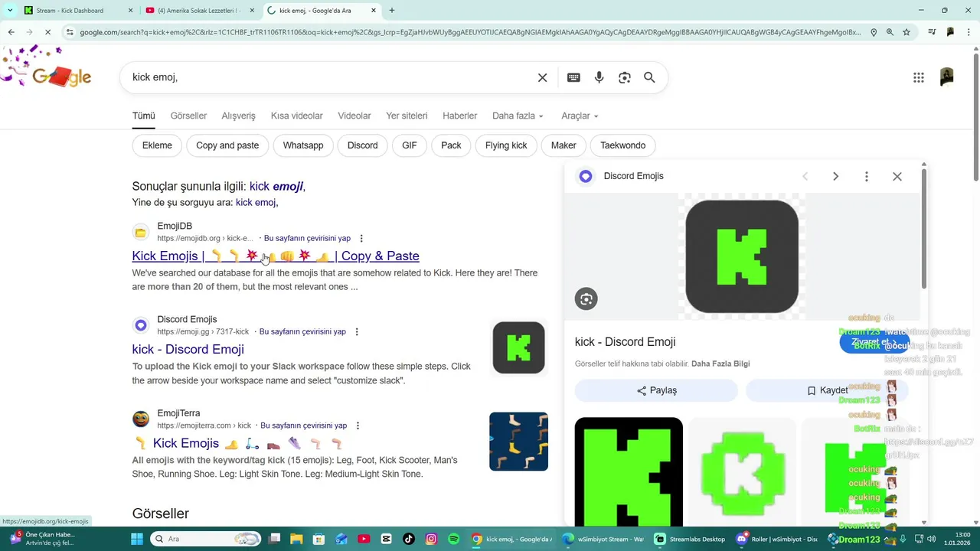This screenshot has width=980, height=551.
Task: Open more options for the emoji.gg result
Action: pos(357,332)
